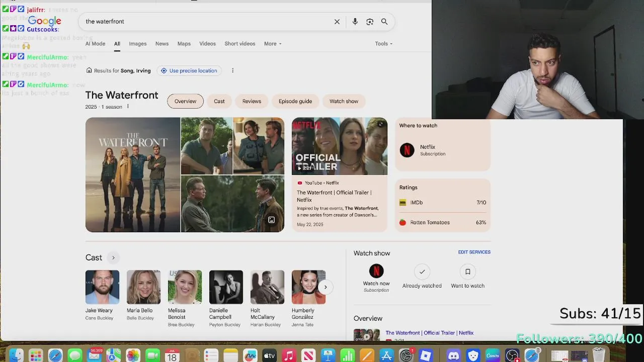Image resolution: width=644 pixels, height=362 pixels.
Task: Switch to AI Mode tab
Action: (95, 44)
